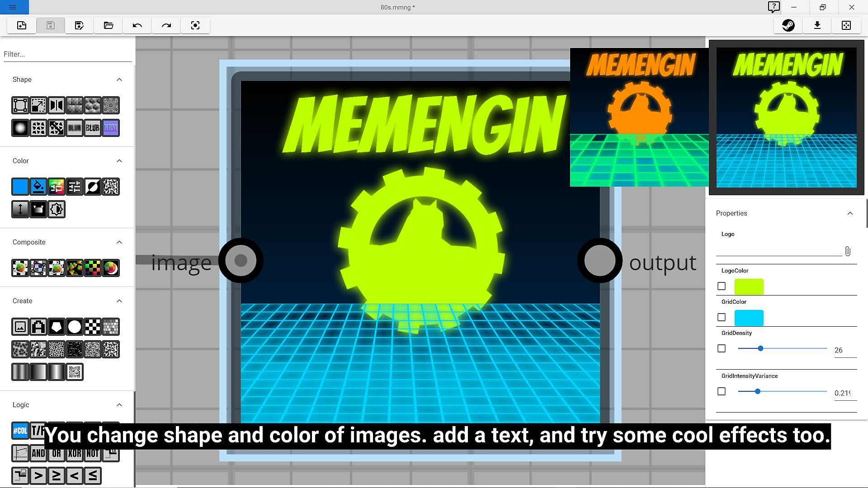Collapse the Shape category
This screenshot has width=868, height=488.
(119, 80)
